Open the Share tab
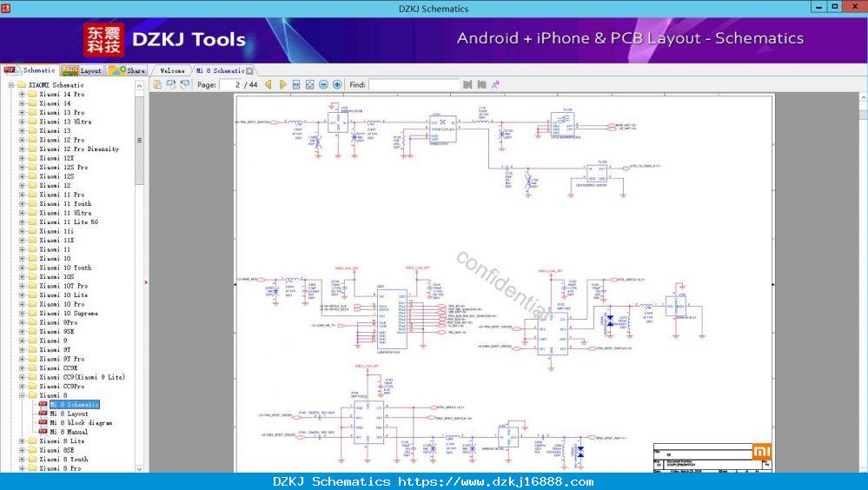Viewport: 868px width, 490px height. tap(126, 70)
